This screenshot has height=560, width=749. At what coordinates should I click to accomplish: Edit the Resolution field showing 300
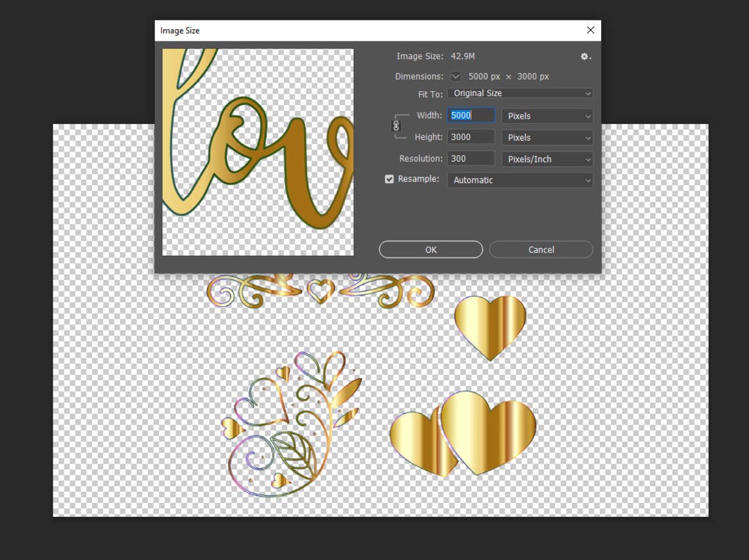tap(470, 158)
